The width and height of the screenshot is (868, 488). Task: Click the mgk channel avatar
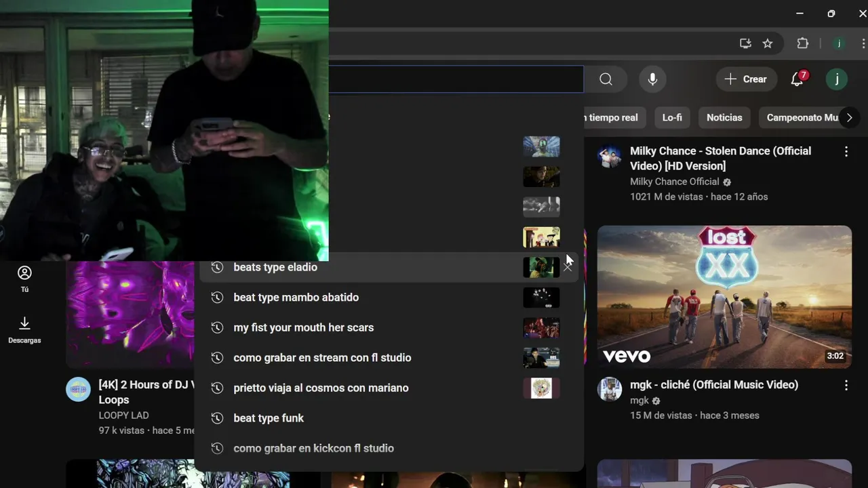click(x=610, y=390)
